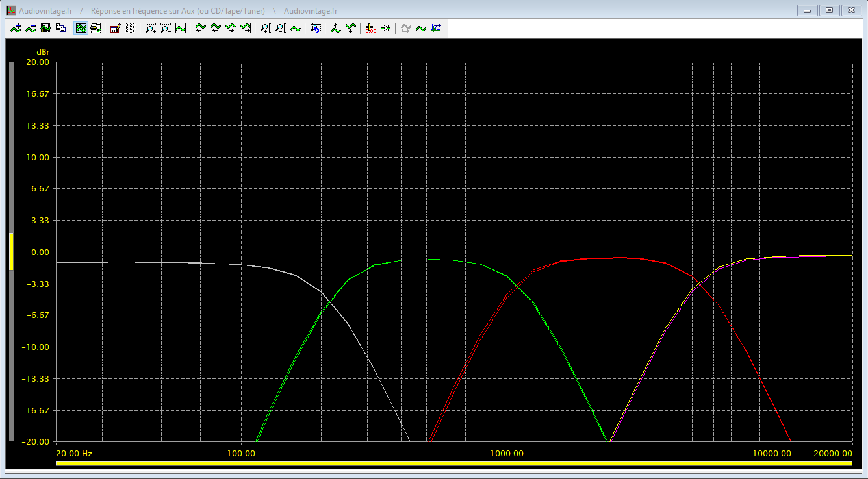This screenshot has height=479, width=868.
Task: Show the numeric values list icon
Action: click(x=130, y=28)
